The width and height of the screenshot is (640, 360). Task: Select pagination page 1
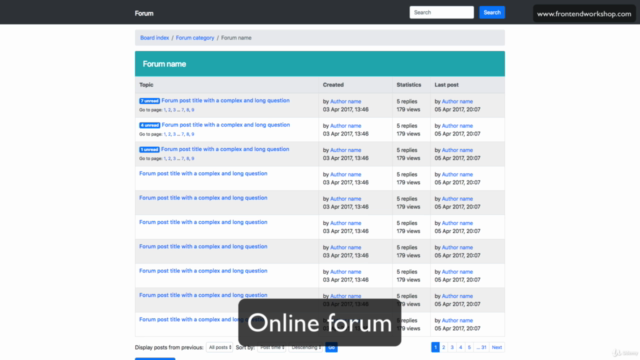click(x=435, y=347)
